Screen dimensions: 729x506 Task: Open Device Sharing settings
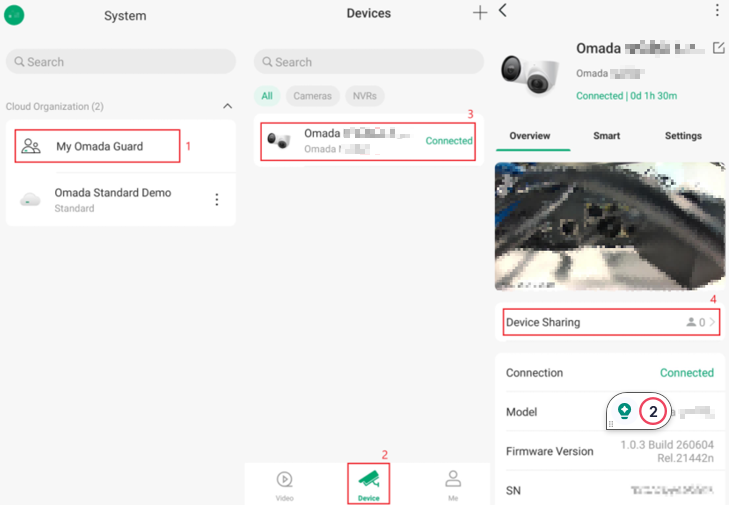[611, 322]
